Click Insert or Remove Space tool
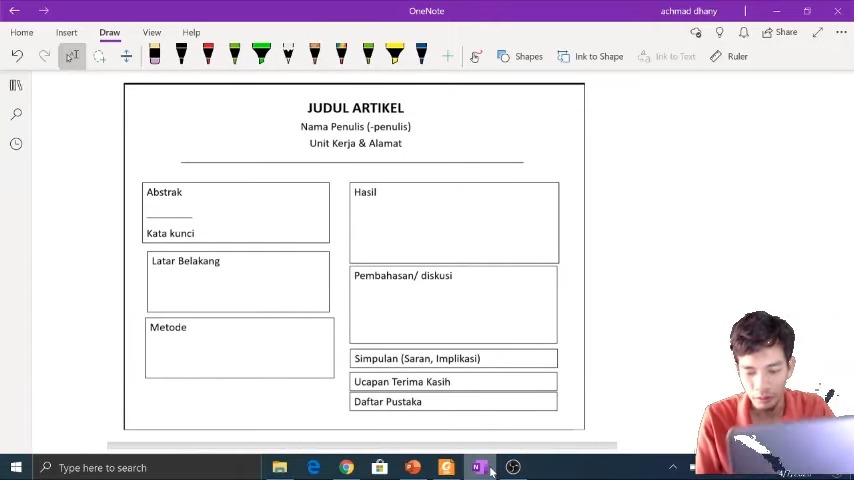 [x=126, y=56]
